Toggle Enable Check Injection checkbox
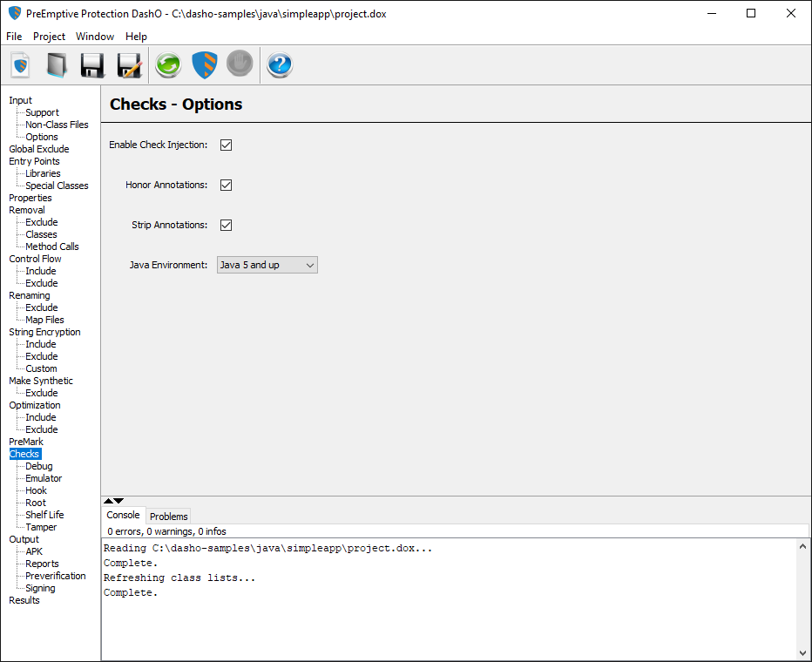The width and height of the screenshot is (812, 662). click(226, 145)
